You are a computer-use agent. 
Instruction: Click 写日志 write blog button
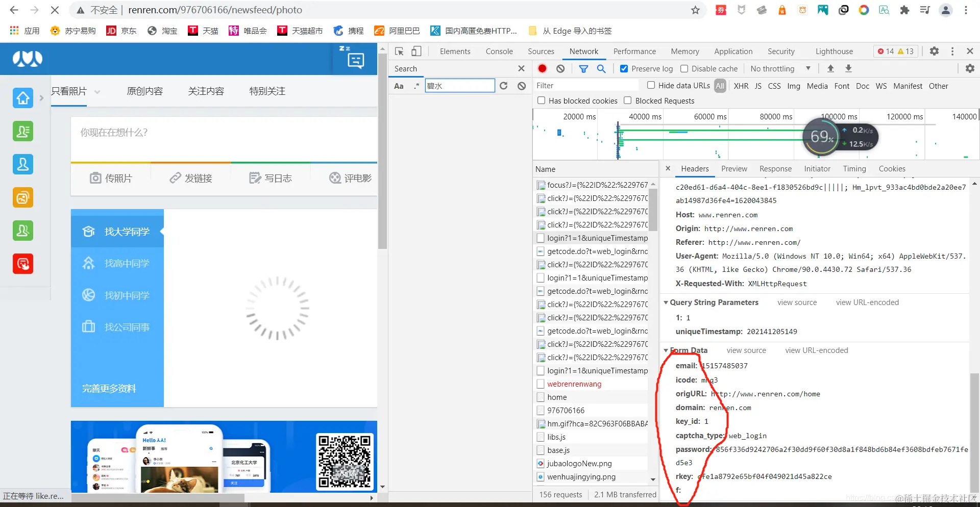point(271,178)
